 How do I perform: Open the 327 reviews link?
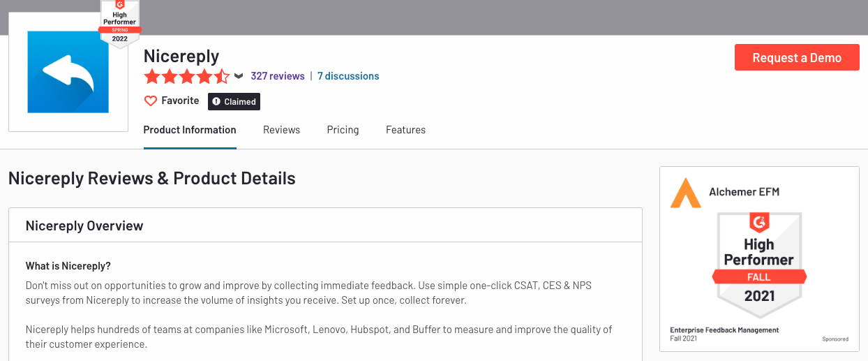pos(278,76)
